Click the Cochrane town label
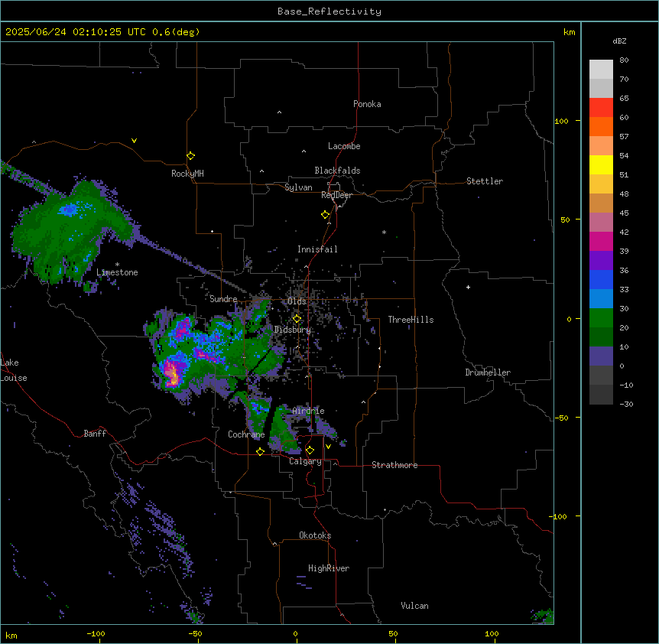659x644 pixels. pos(246,434)
